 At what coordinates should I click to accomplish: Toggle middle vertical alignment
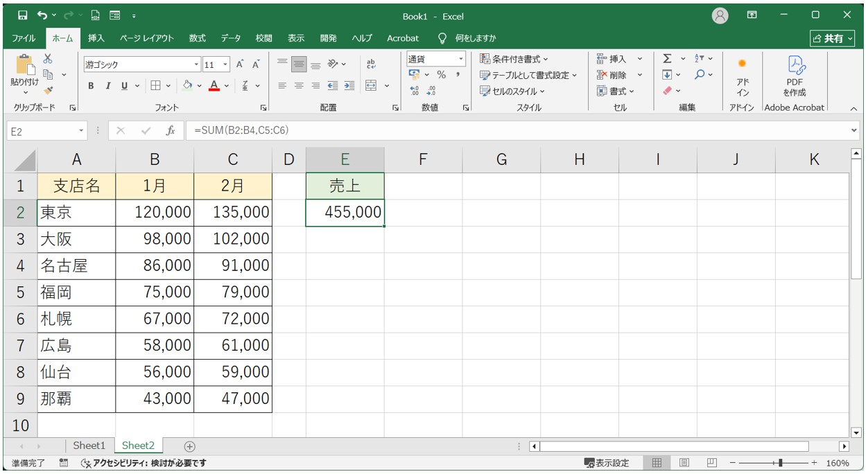(299, 64)
